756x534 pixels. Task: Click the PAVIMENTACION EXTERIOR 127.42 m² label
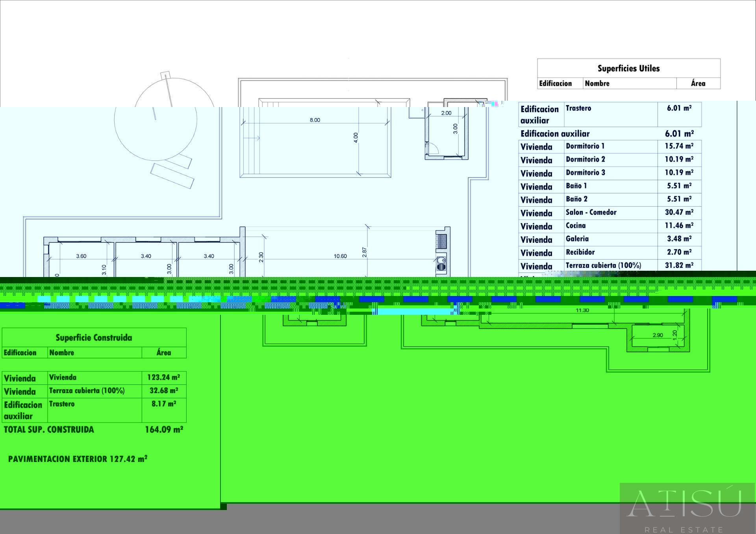coord(78,459)
